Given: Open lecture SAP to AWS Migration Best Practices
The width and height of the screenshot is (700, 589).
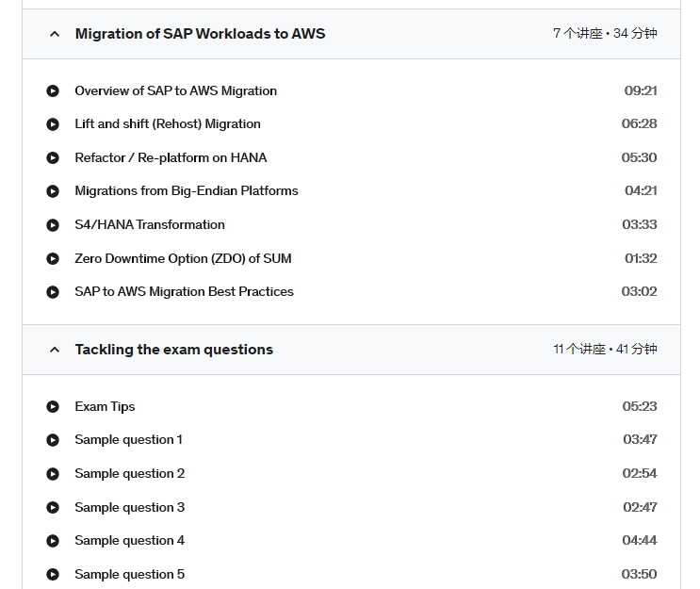Looking at the screenshot, I should pyautogui.click(x=185, y=291).
